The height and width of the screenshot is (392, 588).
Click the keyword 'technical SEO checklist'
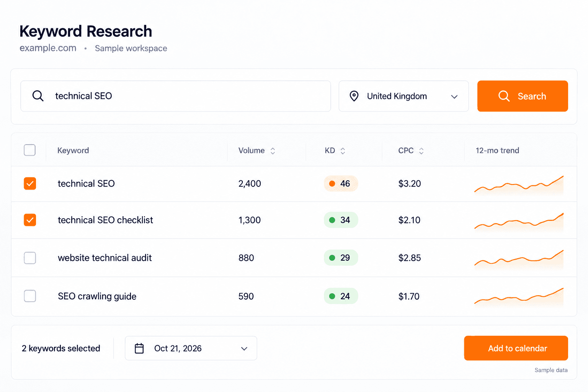click(105, 220)
